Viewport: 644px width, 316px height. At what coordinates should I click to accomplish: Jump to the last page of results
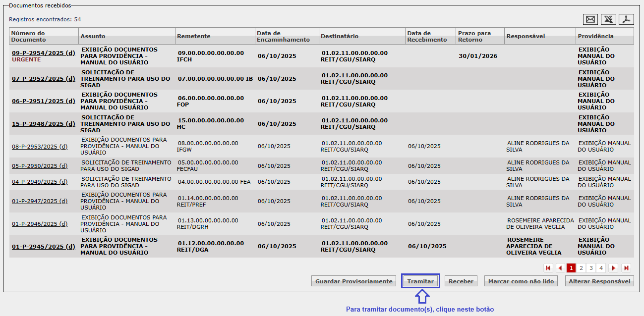626,268
